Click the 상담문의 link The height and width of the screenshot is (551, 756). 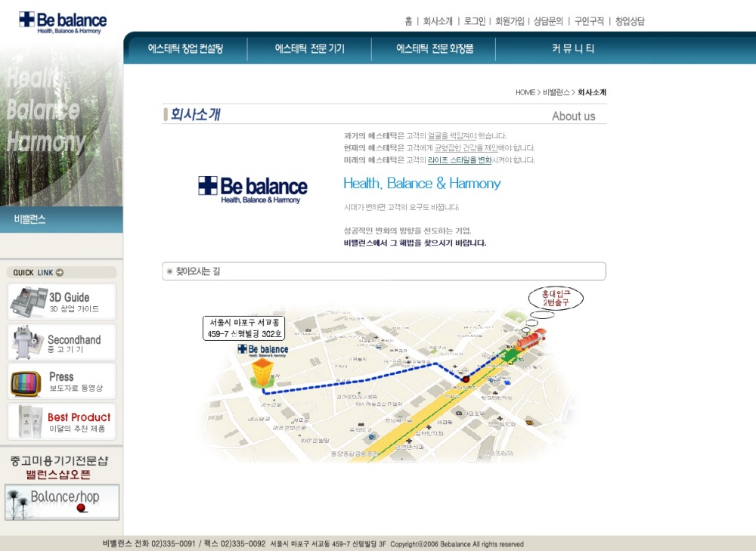[x=548, y=21]
